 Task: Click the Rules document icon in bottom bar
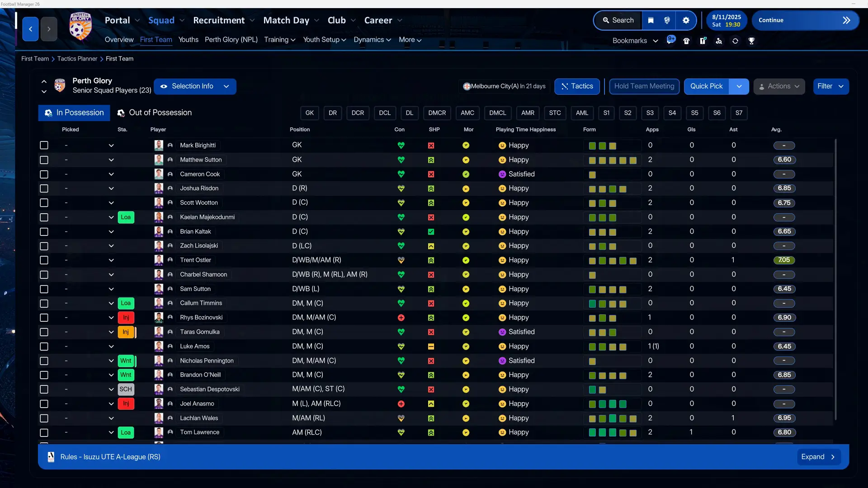tap(51, 457)
